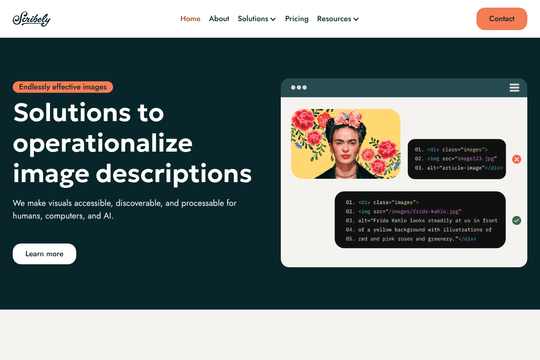Click the paragraph 'We make visuals accessible'
This screenshot has width=540, height=360.
(124, 209)
